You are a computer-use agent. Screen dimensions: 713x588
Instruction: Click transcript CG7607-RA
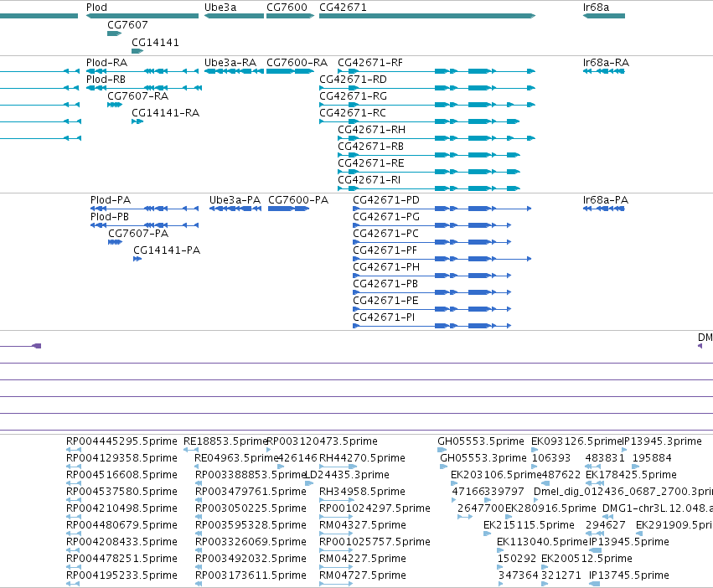click(137, 96)
